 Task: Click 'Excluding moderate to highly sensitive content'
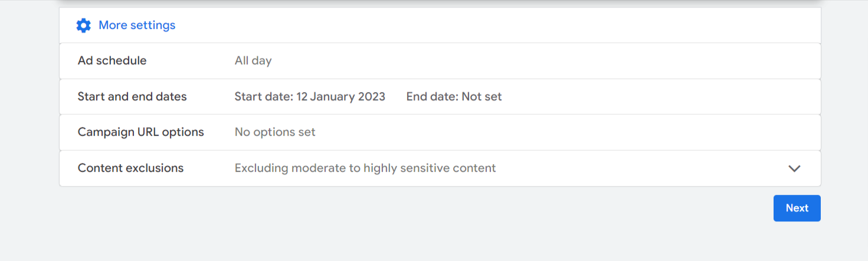(x=365, y=168)
